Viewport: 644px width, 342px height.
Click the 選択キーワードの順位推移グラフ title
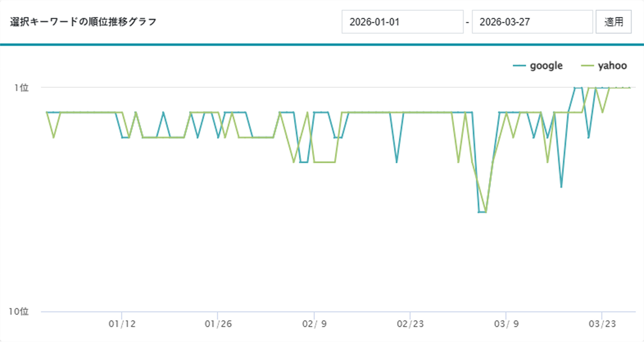(x=84, y=22)
